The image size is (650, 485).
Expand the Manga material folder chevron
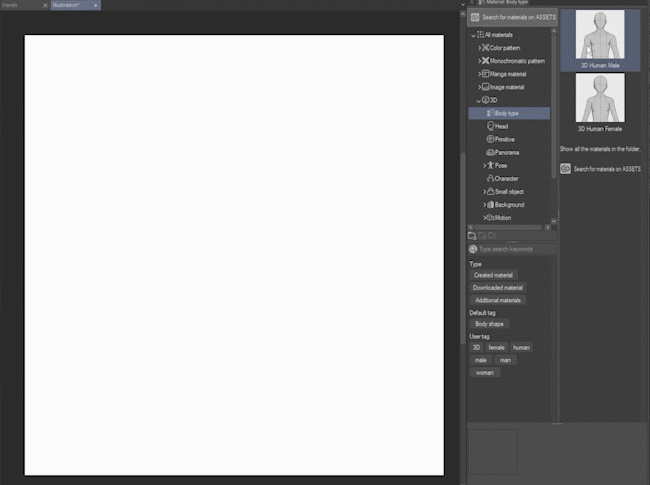pos(479,74)
